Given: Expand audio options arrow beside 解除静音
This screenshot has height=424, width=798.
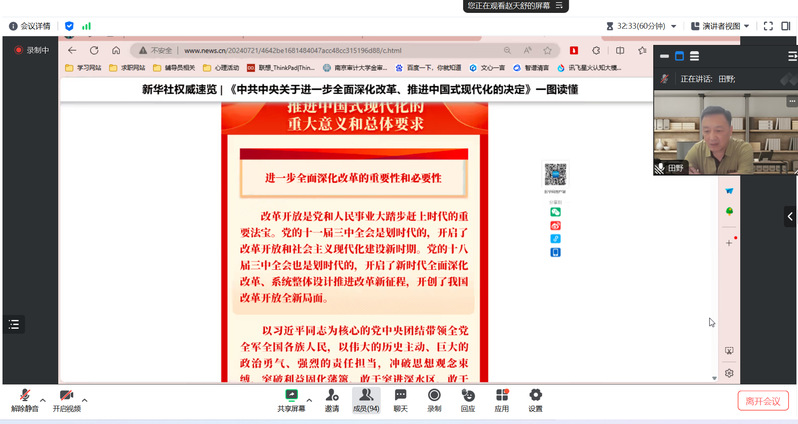Looking at the screenshot, I should pos(43,399).
